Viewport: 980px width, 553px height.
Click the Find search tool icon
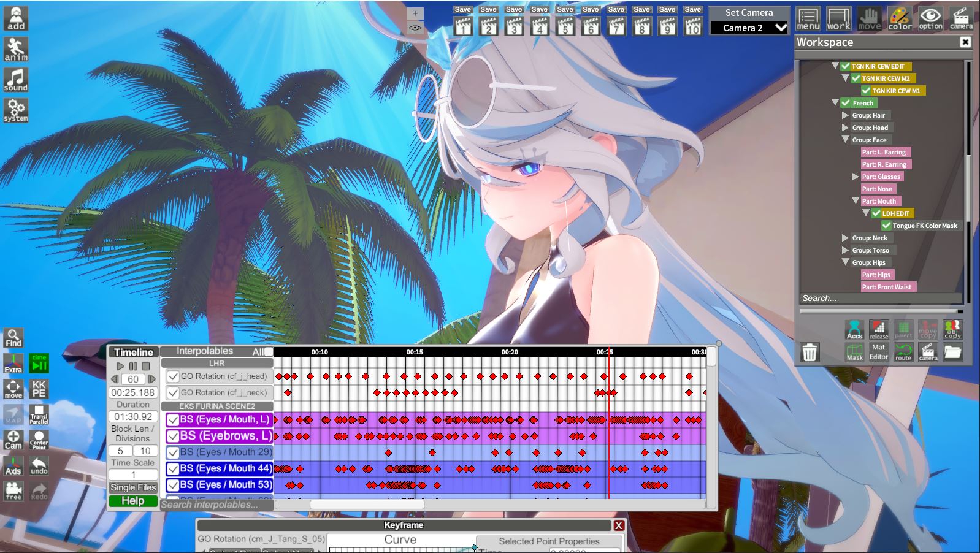[x=13, y=338]
